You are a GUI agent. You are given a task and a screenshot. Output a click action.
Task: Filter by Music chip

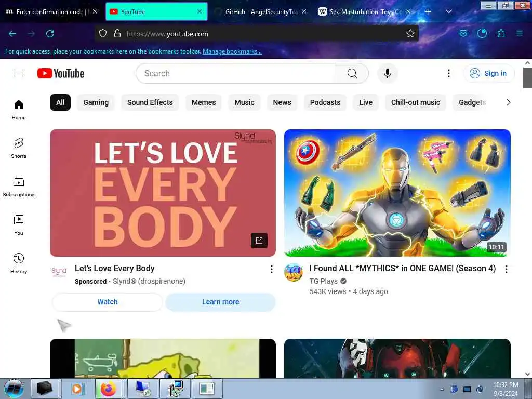pos(244,102)
